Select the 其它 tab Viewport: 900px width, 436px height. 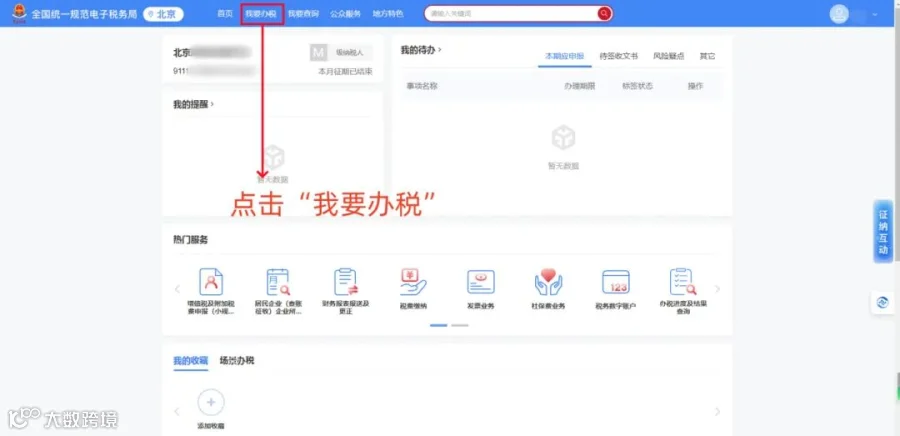tap(707, 56)
